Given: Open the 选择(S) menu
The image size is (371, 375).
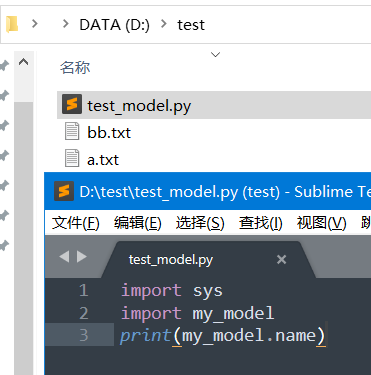Looking at the screenshot, I should click(x=200, y=222).
